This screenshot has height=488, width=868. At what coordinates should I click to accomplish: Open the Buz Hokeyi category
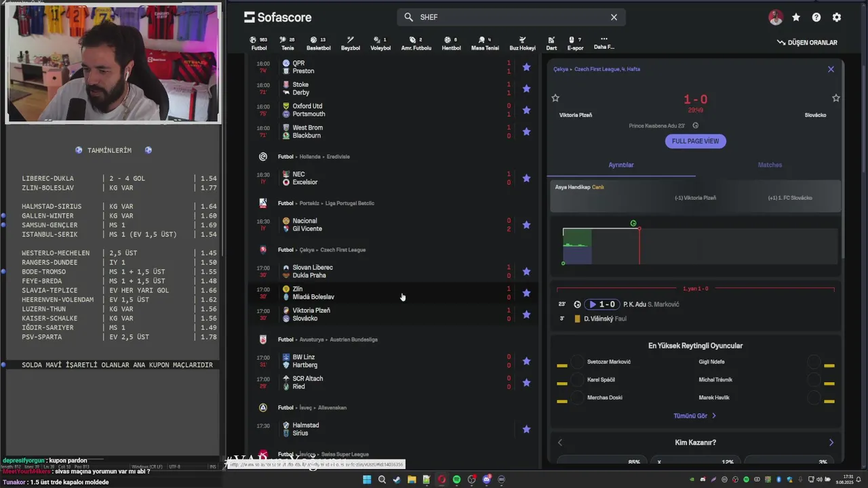tap(522, 43)
